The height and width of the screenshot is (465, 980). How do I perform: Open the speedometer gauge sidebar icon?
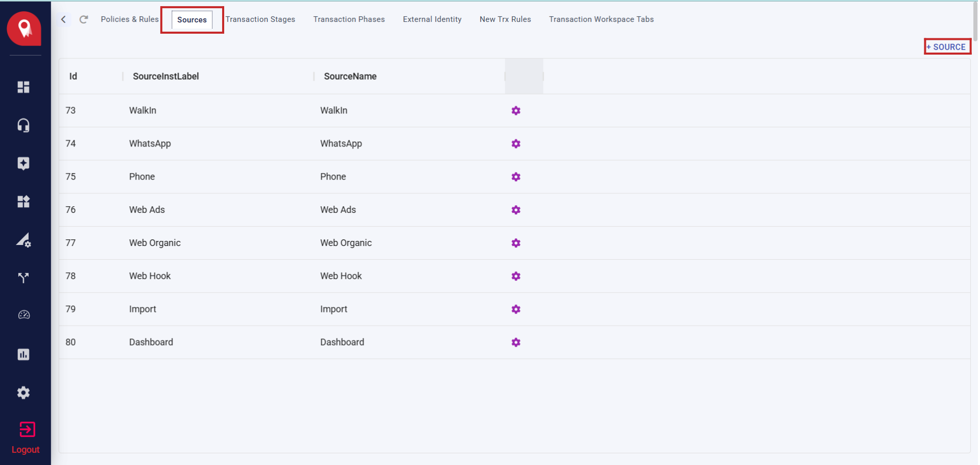(x=23, y=315)
